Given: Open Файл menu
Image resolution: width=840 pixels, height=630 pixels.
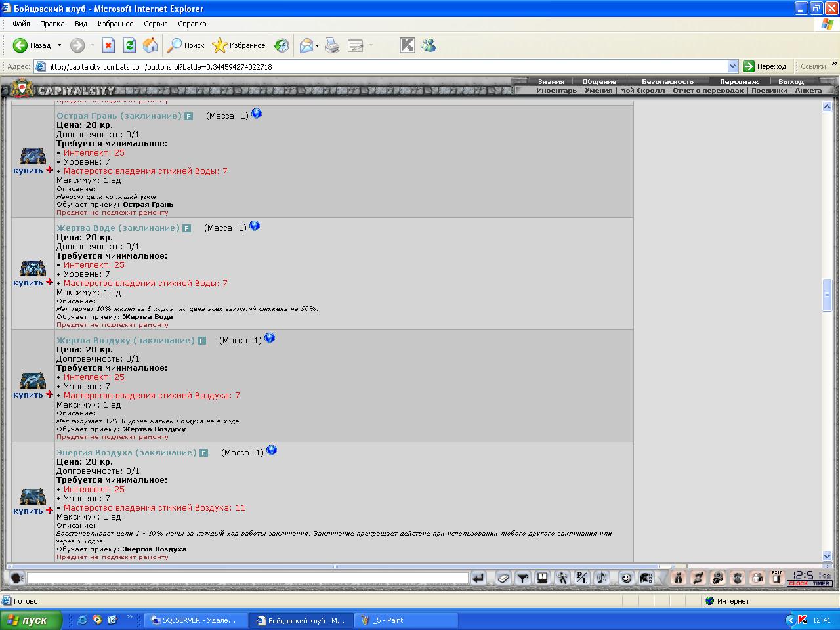Looking at the screenshot, I should (21, 24).
